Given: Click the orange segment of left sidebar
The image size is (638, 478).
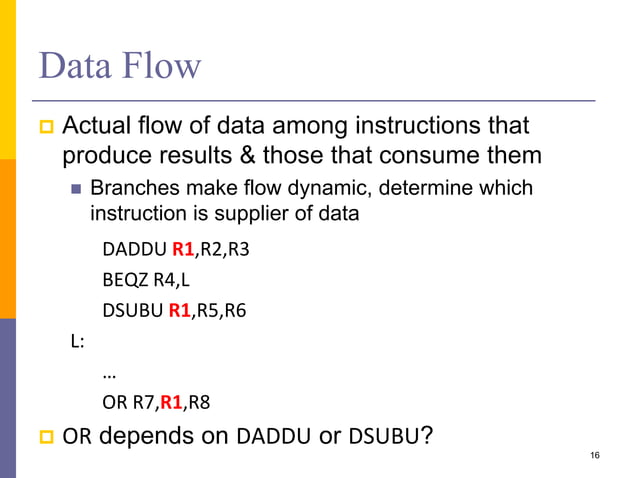Looking at the screenshot, I should pos(8,239).
